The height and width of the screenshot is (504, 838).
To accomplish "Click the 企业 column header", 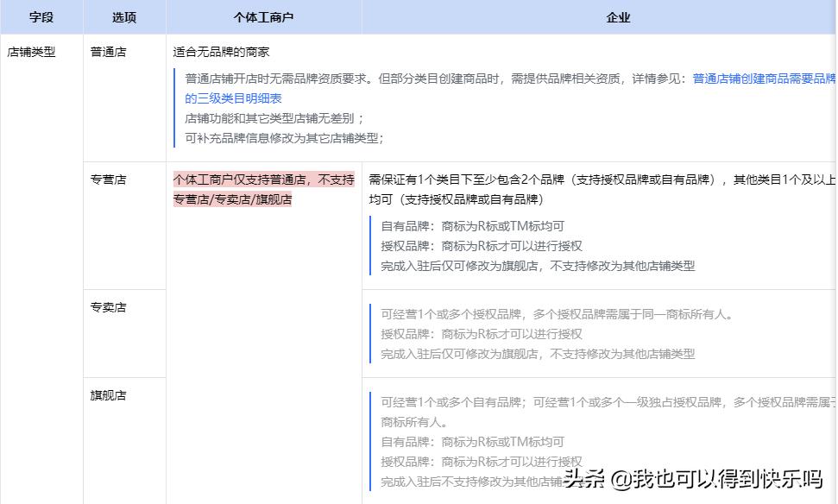I will [620, 16].
